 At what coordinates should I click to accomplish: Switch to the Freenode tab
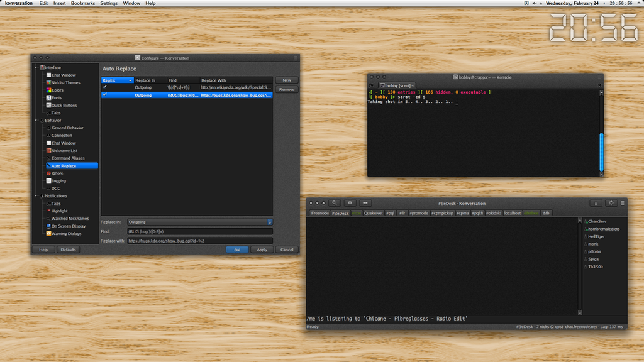[319, 214]
